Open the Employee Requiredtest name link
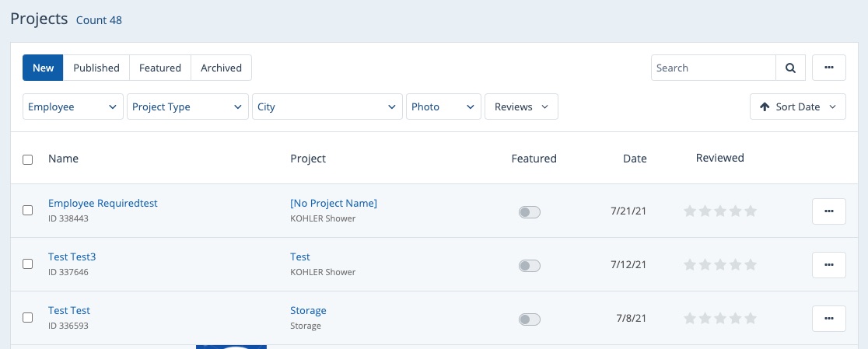Screen dimensions: 868x349 103,203
